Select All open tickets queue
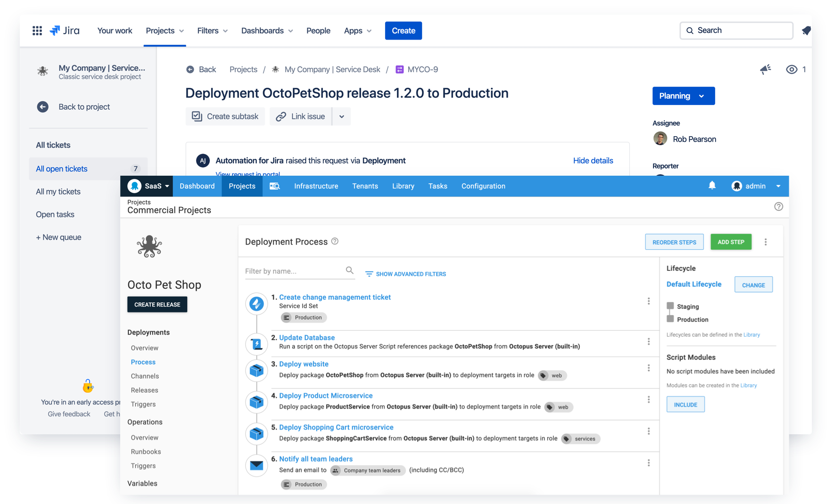This screenshot has height=504, width=834. (x=88, y=169)
